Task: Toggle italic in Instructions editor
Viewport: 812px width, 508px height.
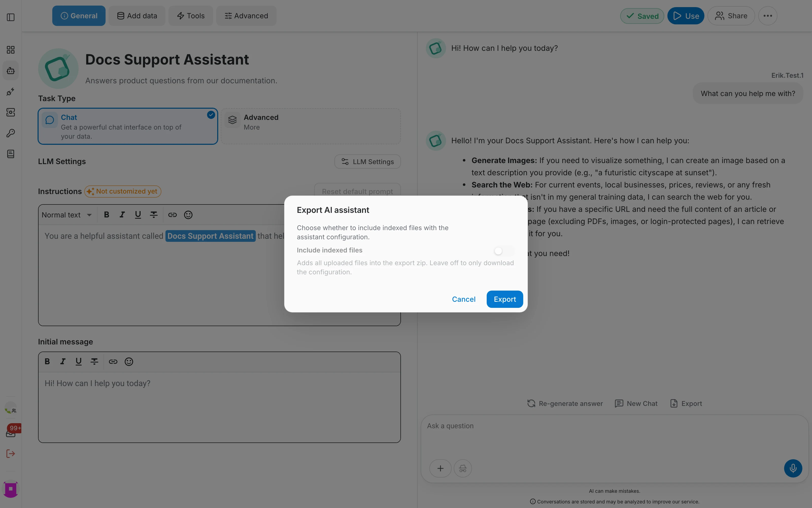Action: 122,215
